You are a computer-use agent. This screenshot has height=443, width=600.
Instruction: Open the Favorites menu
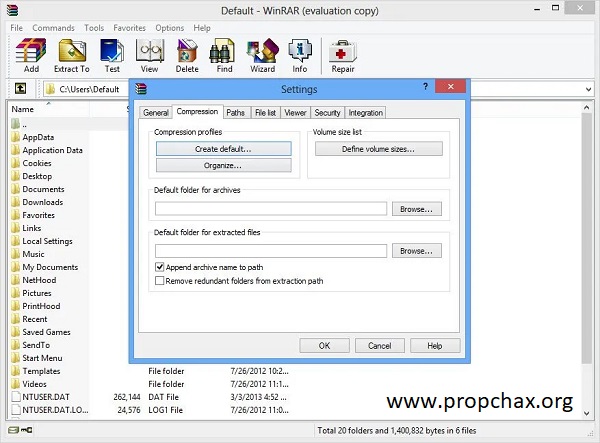coord(129,28)
